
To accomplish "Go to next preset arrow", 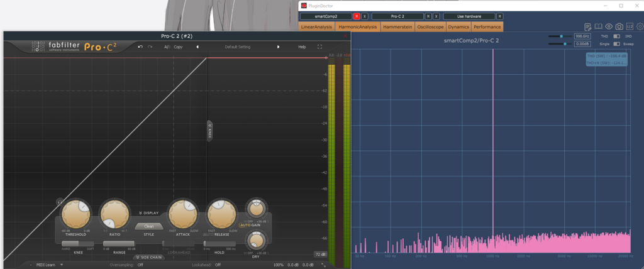I will 279,47.
